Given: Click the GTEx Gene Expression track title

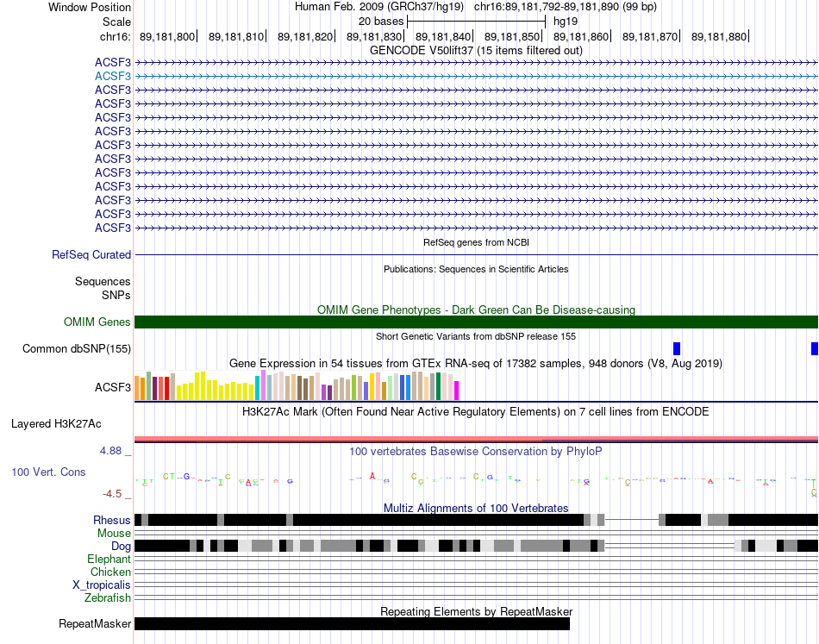Looking at the screenshot, I should (476, 364).
